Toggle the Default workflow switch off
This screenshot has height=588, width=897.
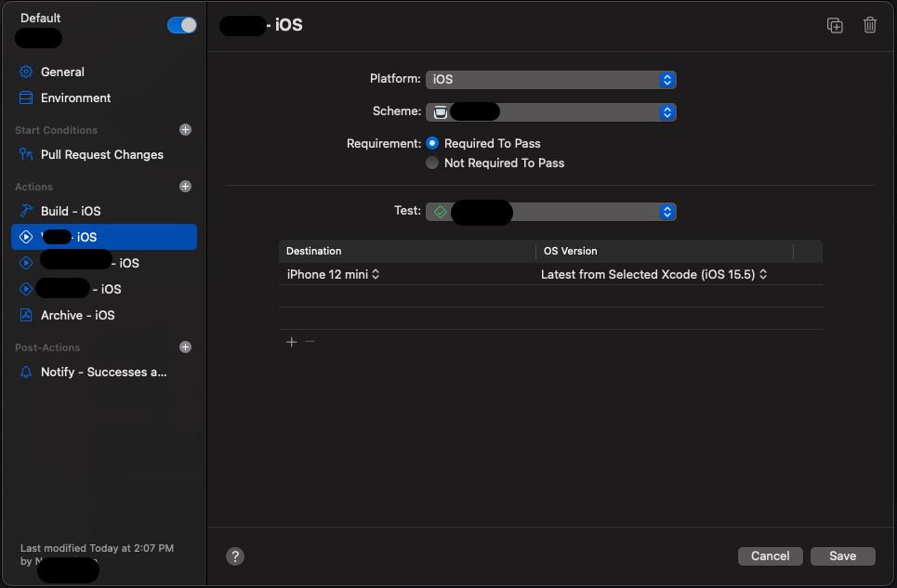pos(182,25)
